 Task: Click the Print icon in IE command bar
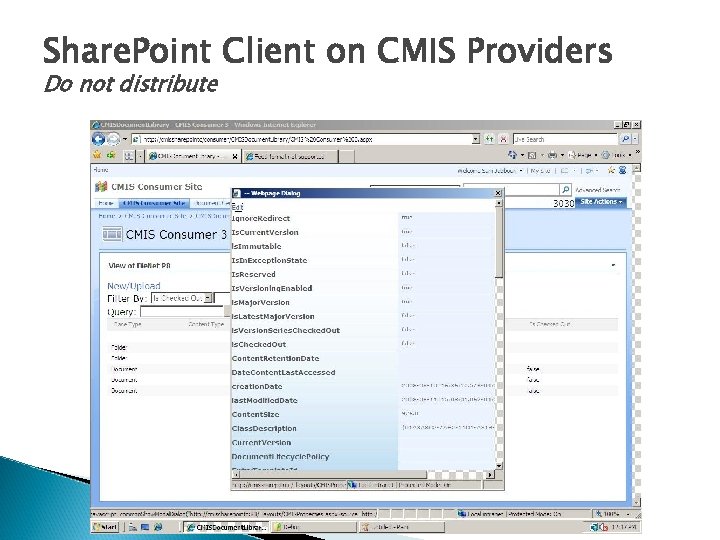(x=552, y=155)
